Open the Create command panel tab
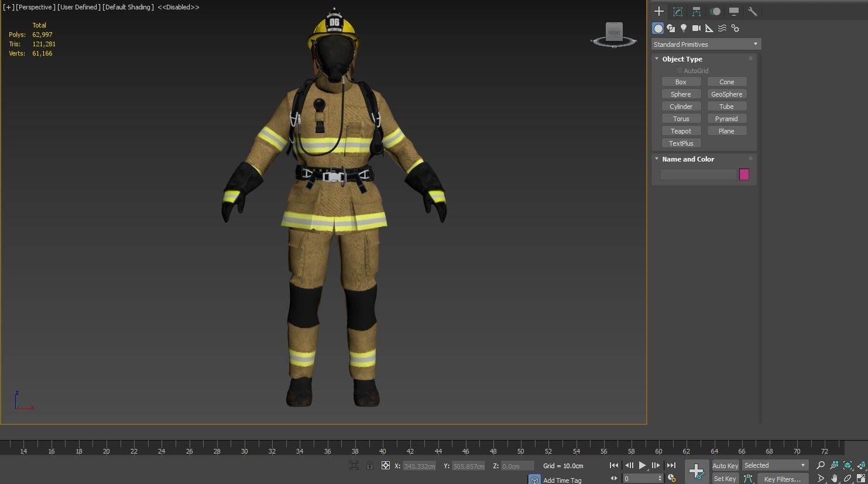Viewport: 868px width, 484px height. tap(659, 11)
